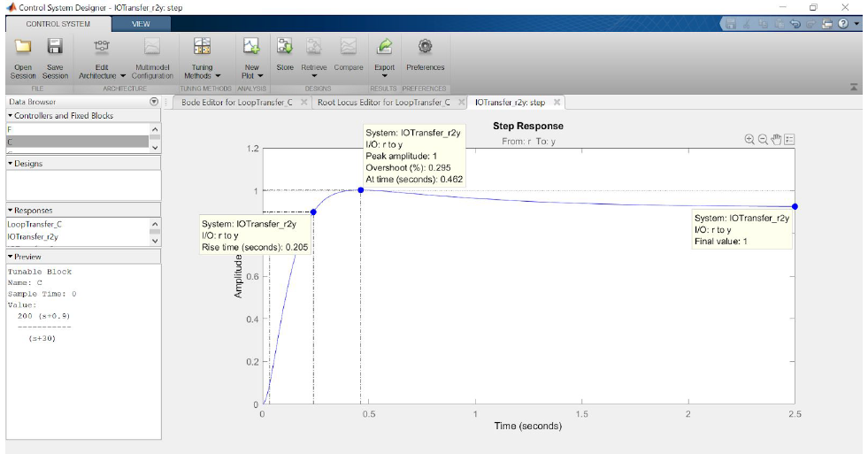Collapse the Responses section

click(11, 211)
